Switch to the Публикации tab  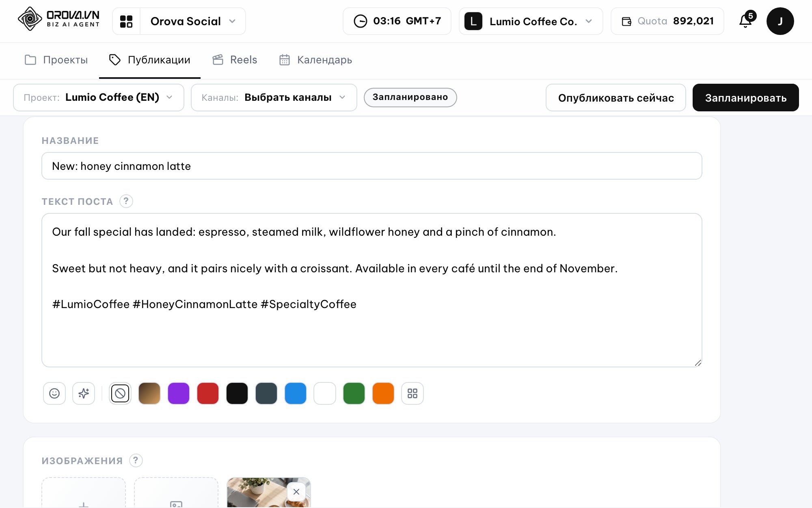point(150,60)
